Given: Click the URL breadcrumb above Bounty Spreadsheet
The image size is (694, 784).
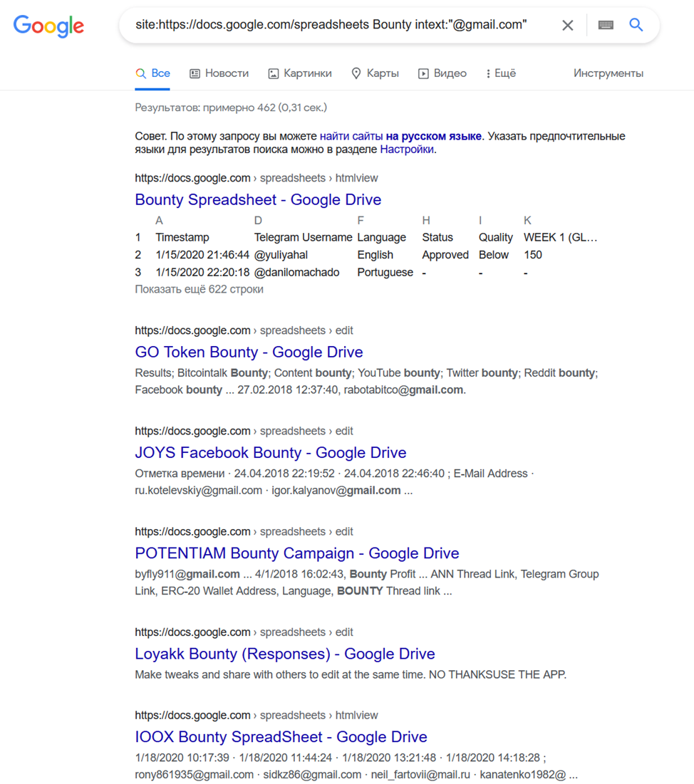Looking at the screenshot, I should 257,178.
